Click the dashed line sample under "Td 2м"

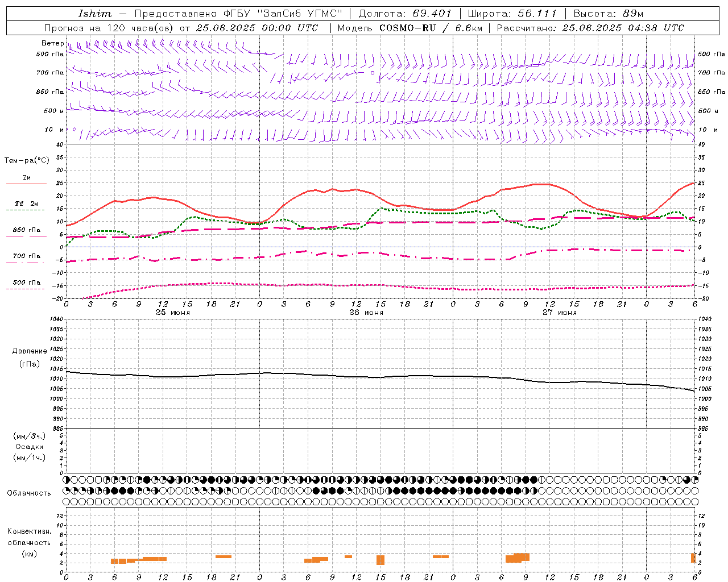pos(26,210)
